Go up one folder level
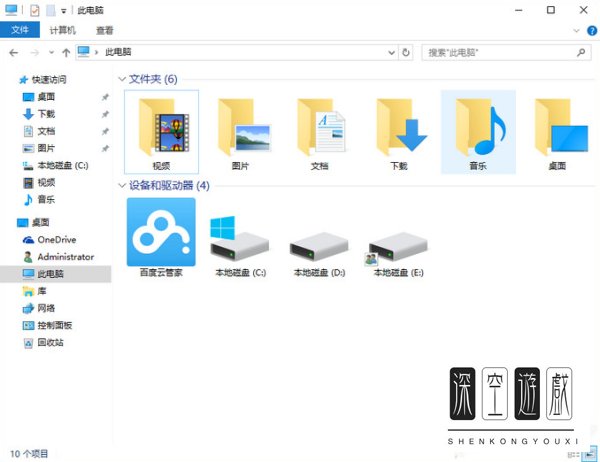The height and width of the screenshot is (462, 600). 66,52
